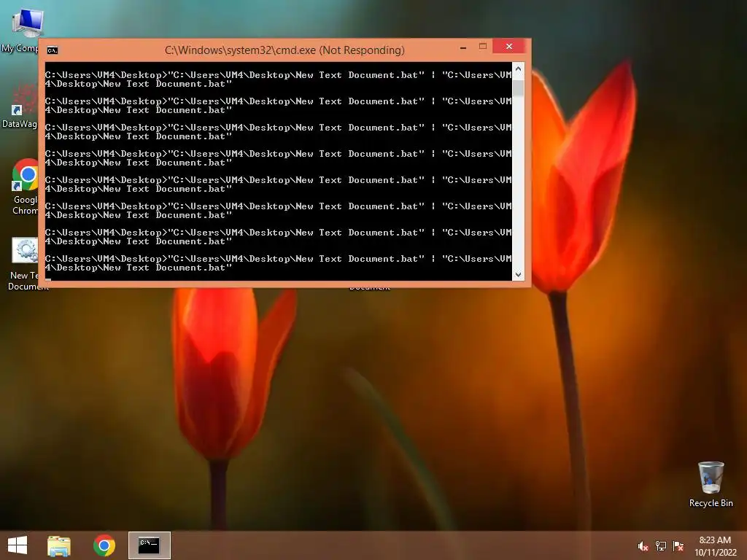Click the muted volume tray icon
The width and height of the screenshot is (747, 560).
(x=643, y=546)
